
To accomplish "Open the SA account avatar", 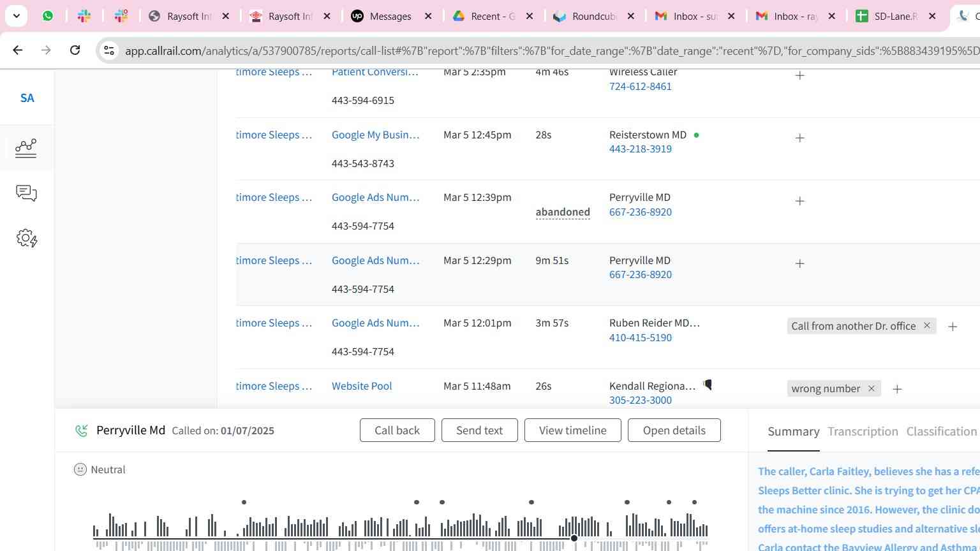I will click(x=27, y=98).
